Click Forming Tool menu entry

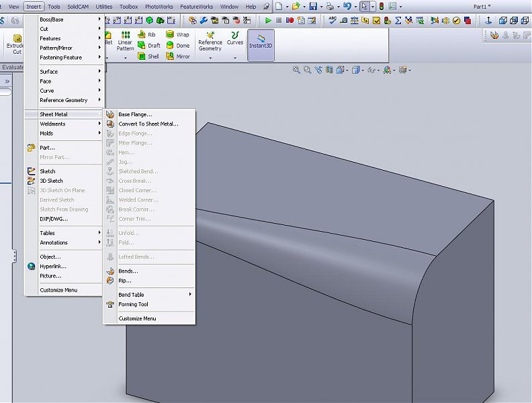click(x=133, y=304)
